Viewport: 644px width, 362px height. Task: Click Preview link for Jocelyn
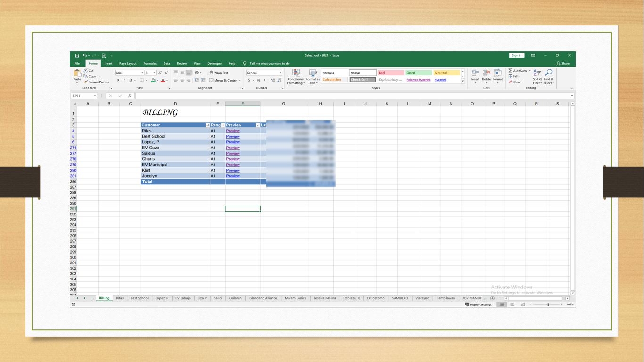coord(233,176)
